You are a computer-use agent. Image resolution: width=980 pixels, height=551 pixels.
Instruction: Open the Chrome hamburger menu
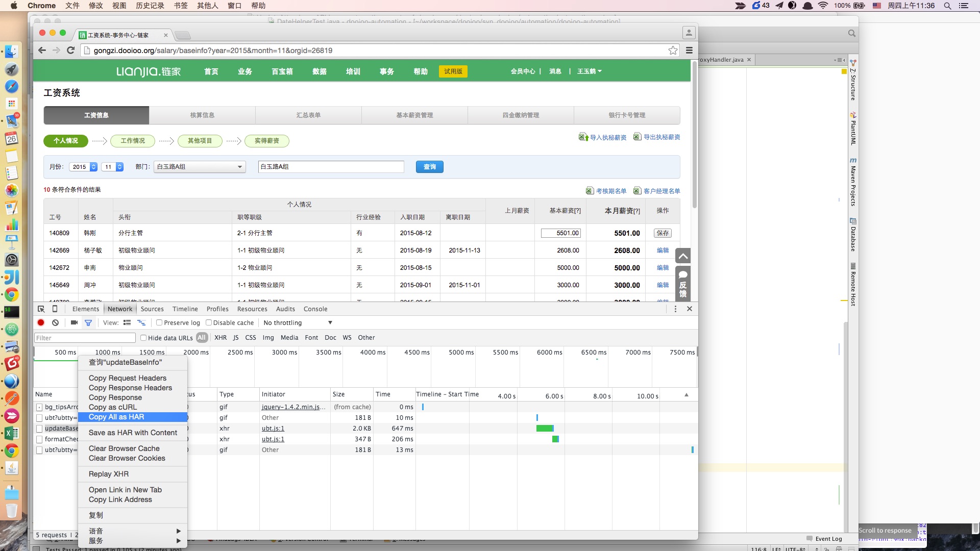[689, 50]
